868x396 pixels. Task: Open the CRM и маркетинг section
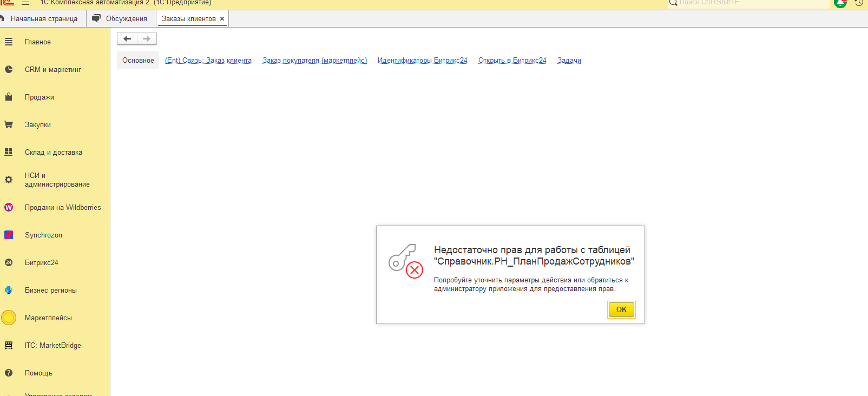[x=53, y=69]
